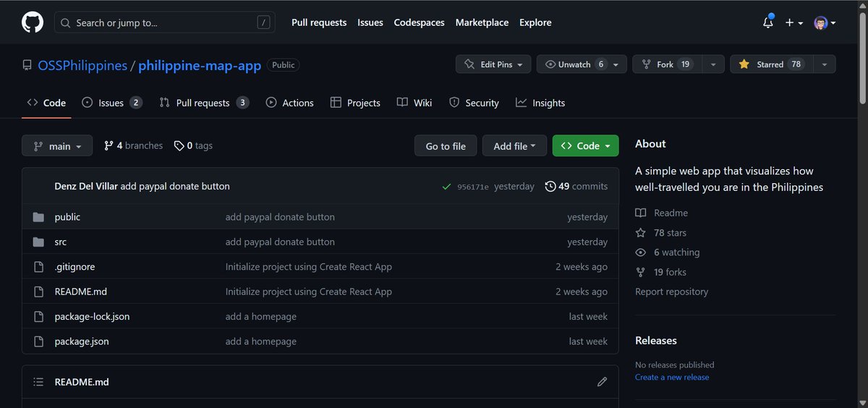Click the Go to file button
The height and width of the screenshot is (408, 868).
click(446, 146)
